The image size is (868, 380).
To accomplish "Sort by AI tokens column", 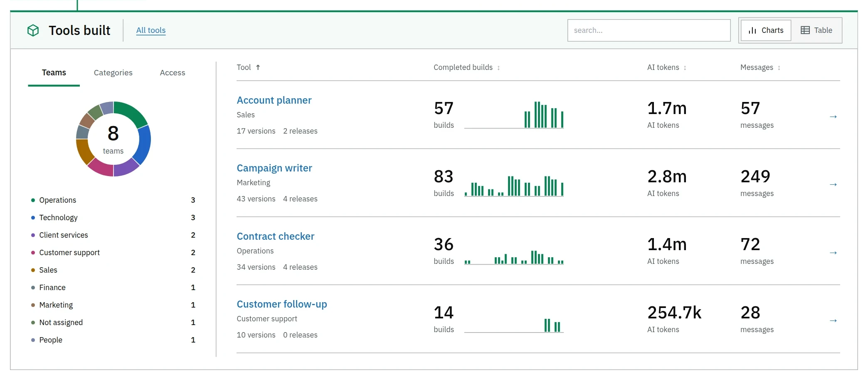I will [x=666, y=67].
